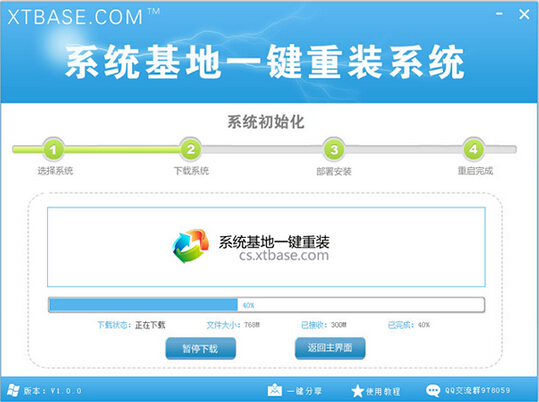Click the 版本: V1.0.0 text
This screenshot has height=402, width=539.
click(x=53, y=391)
